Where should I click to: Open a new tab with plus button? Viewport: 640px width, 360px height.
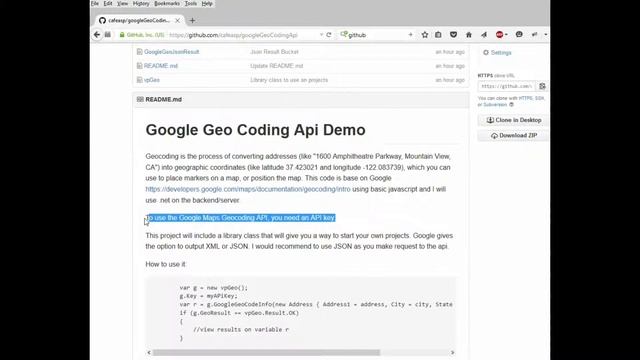[x=192, y=20]
